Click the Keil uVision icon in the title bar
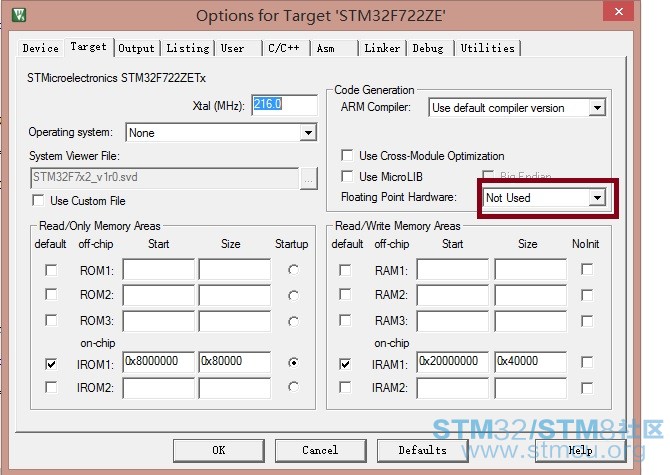670x475 pixels. coord(19,15)
